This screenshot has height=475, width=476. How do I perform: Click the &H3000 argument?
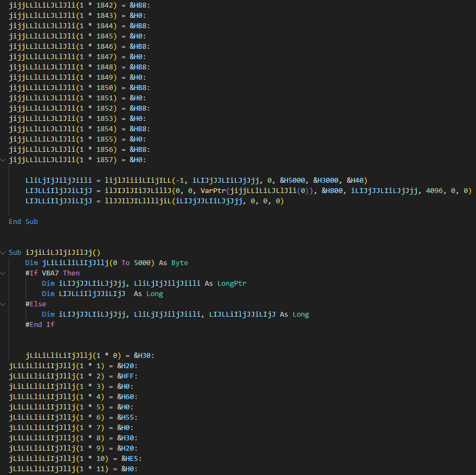point(326,181)
